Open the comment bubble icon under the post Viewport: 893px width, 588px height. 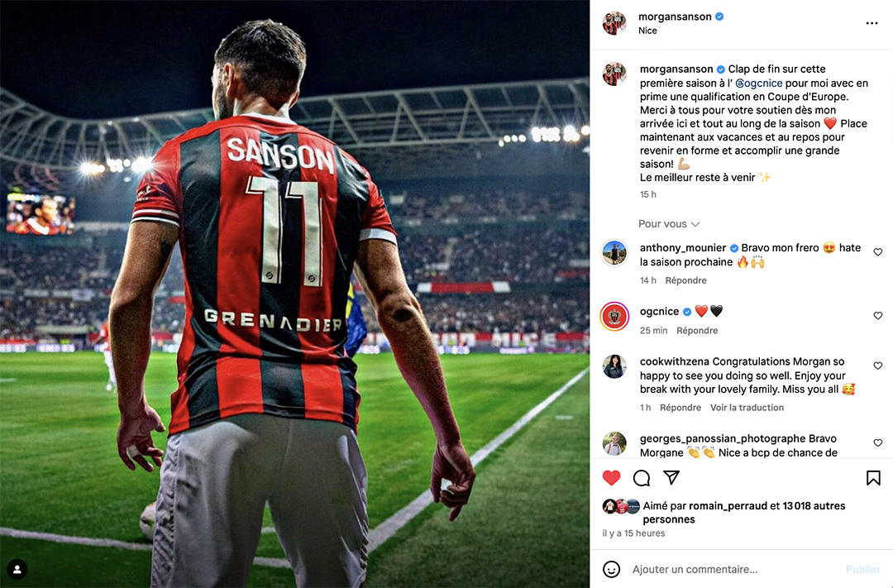(642, 477)
